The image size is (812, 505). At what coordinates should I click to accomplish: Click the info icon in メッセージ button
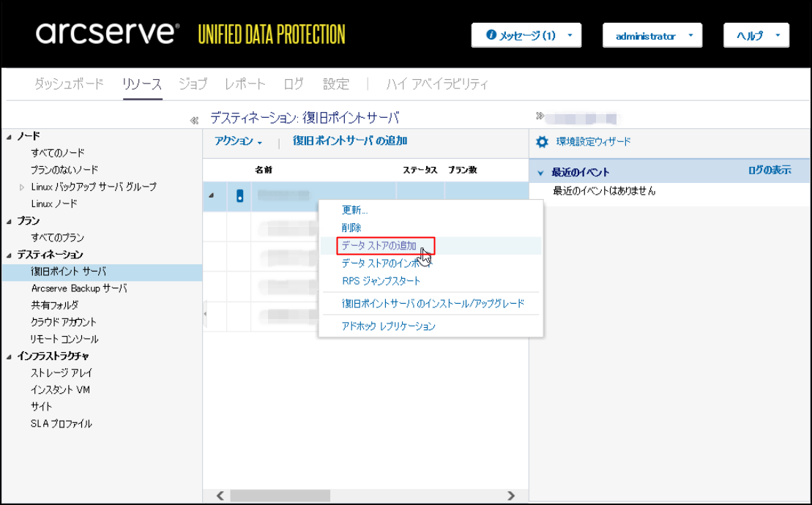point(491,35)
